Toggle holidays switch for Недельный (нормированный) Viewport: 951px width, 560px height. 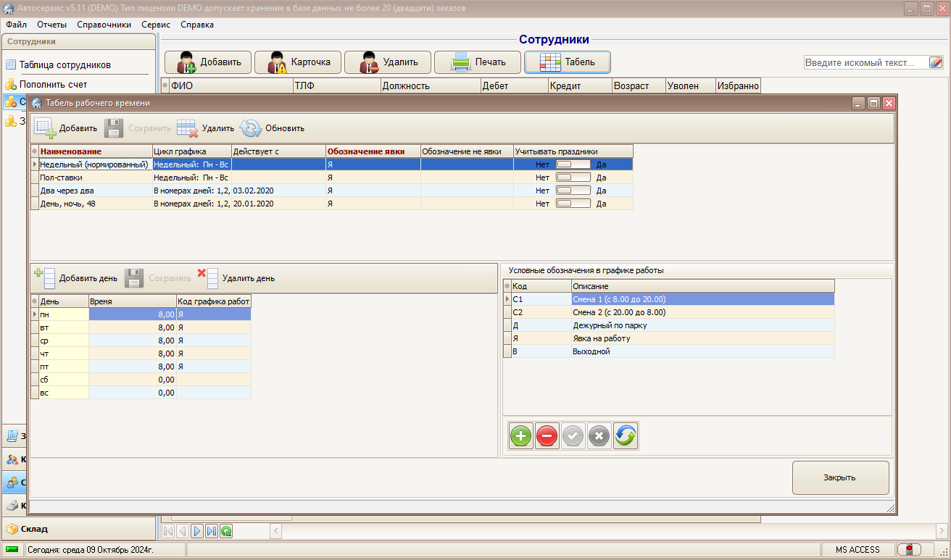[x=573, y=164]
